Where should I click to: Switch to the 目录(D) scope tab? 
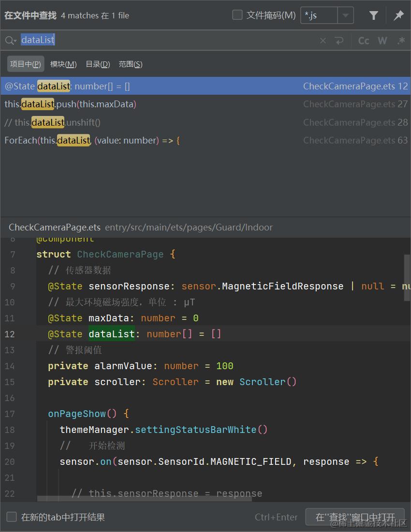98,64
